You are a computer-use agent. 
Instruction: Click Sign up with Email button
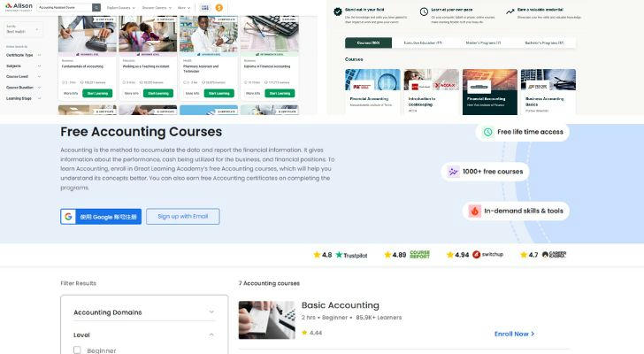(183, 217)
